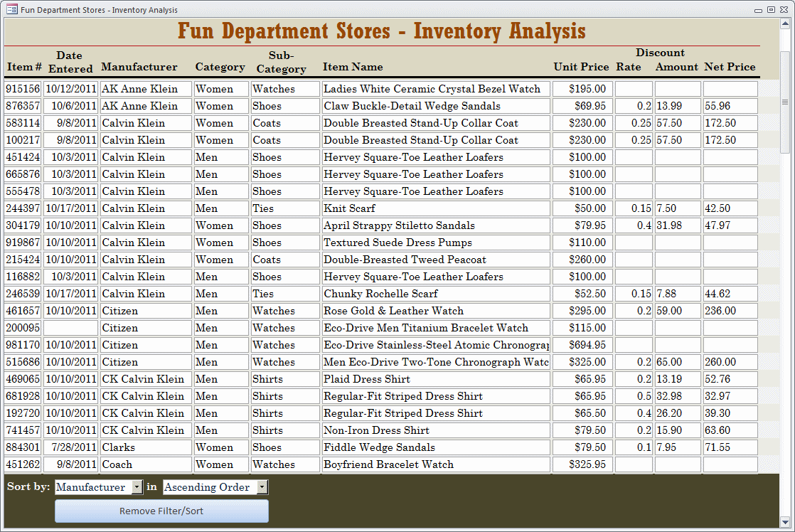Click the Clarks manufacturer cell
This screenshot has height=532, width=795.
coord(146,447)
